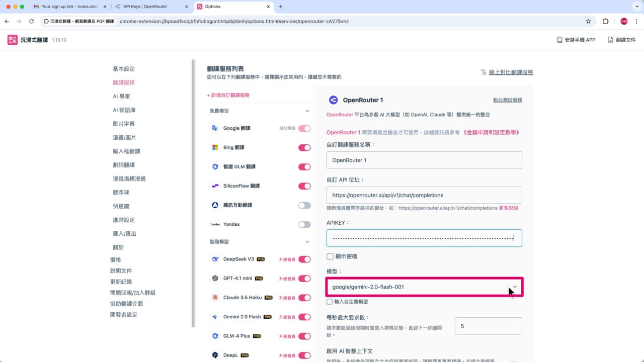Click the DeepSeek V3 whale icon

215,259
